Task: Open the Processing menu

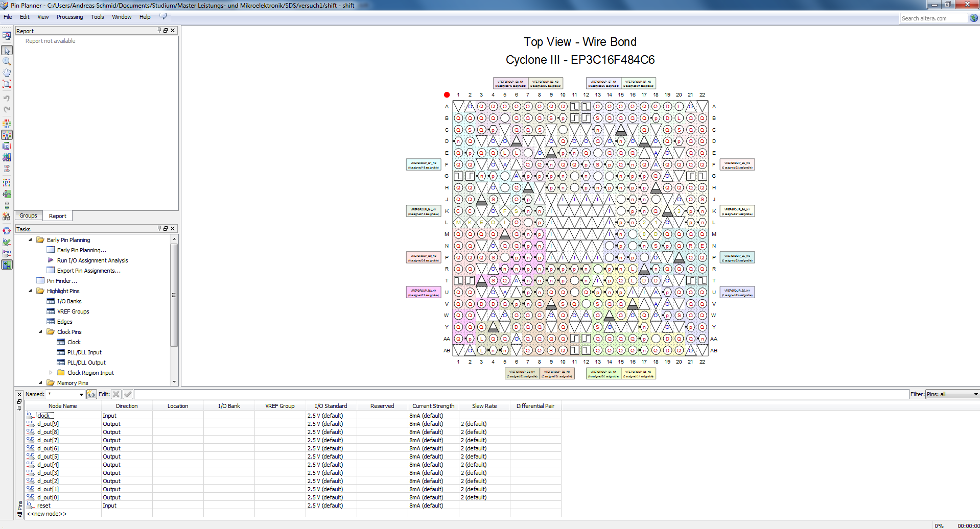Action: pos(69,17)
